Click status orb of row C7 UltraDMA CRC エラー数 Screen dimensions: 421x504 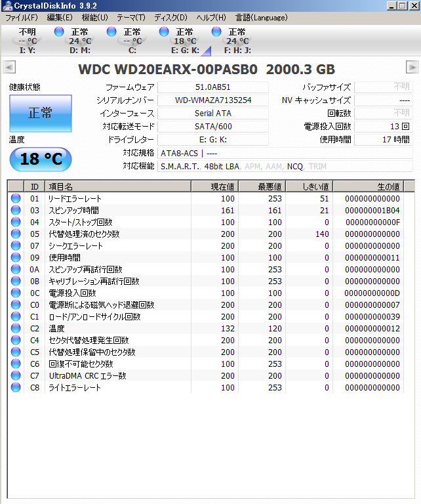click(16, 375)
